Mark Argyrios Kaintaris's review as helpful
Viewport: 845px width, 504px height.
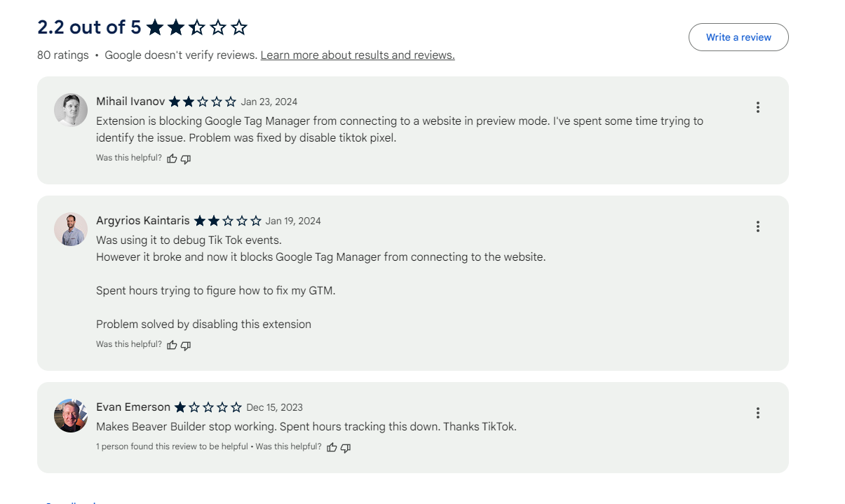click(x=173, y=345)
